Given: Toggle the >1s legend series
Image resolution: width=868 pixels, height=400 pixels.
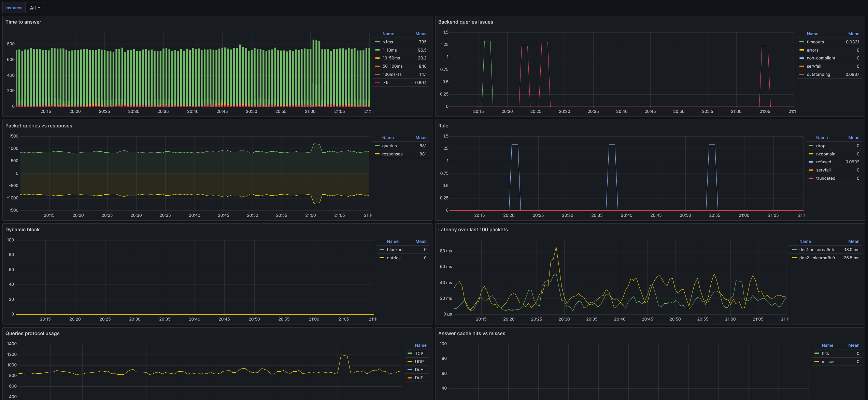Looking at the screenshot, I should point(386,83).
